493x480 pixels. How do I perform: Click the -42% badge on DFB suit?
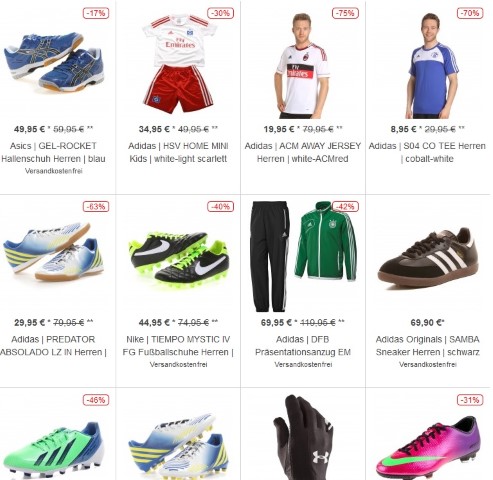[x=345, y=207]
